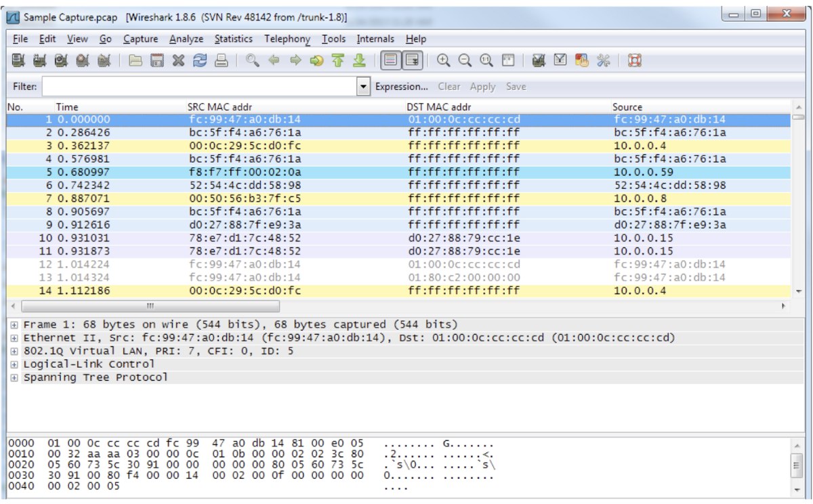Screen dimensions: 813x504
Task: Open the Telephony menu
Action: point(287,39)
